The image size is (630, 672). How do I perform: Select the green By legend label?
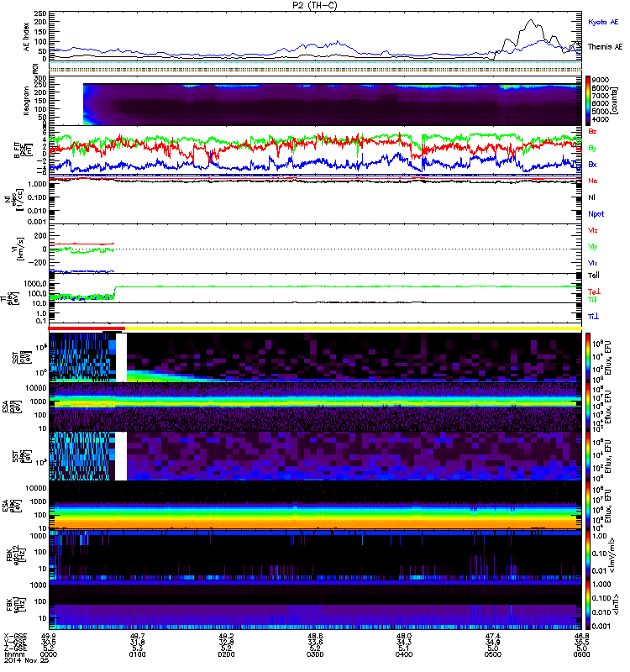point(592,149)
